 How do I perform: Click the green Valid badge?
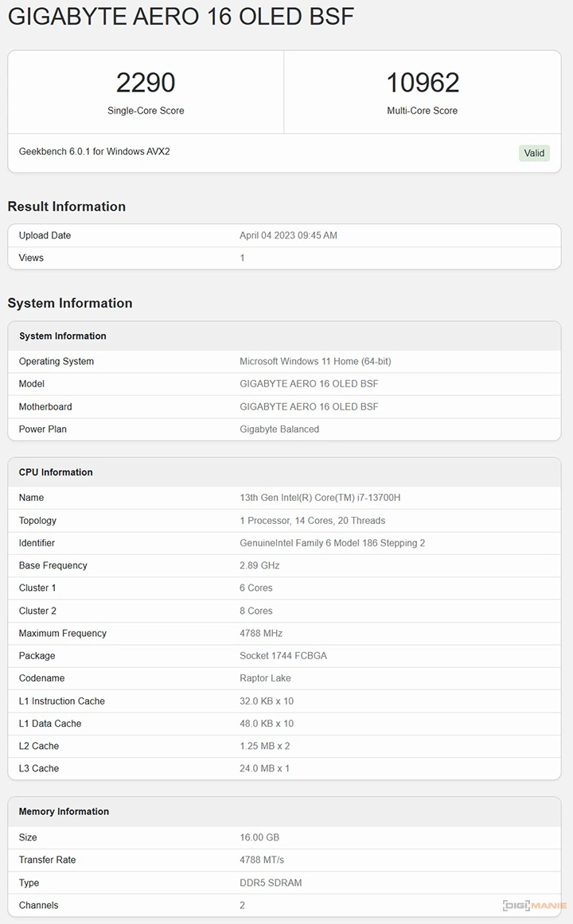click(x=534, y=153)
